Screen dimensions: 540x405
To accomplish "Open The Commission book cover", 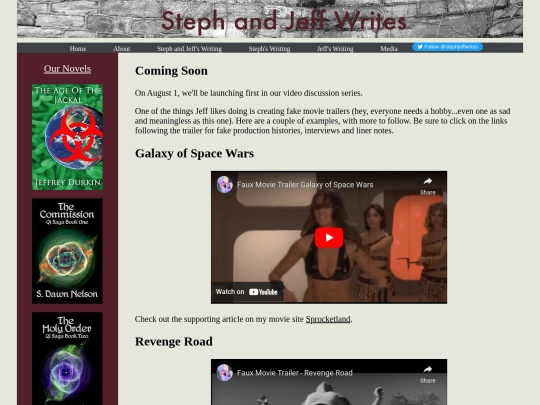I will click(67, 251).
